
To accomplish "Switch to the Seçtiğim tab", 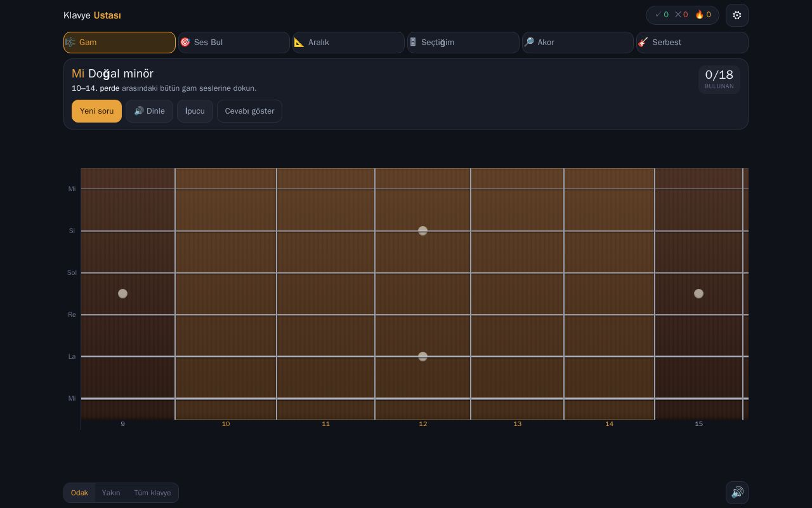I will 463,43.
